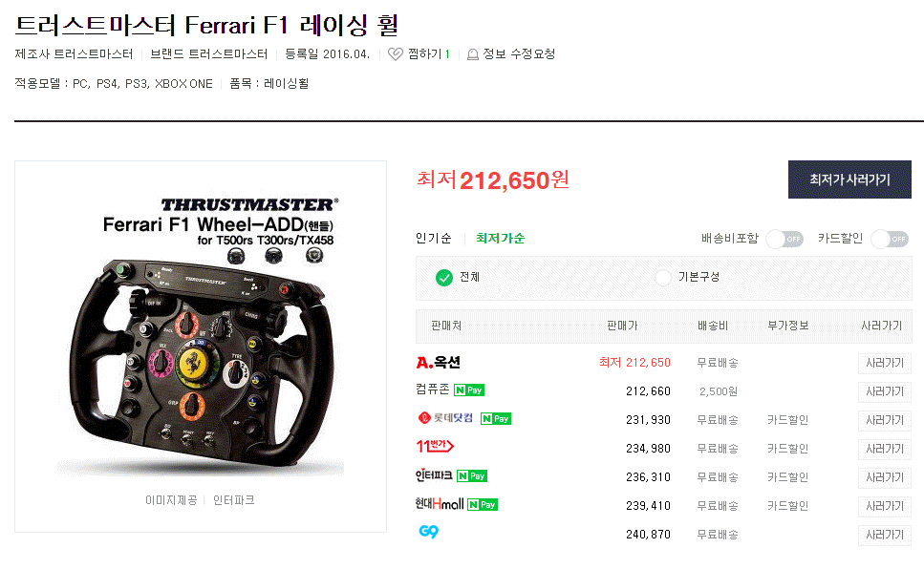The image size is (924, 569).
Task: Click the bell icon for 정보 수정요청
Action: tap(473, 54)
